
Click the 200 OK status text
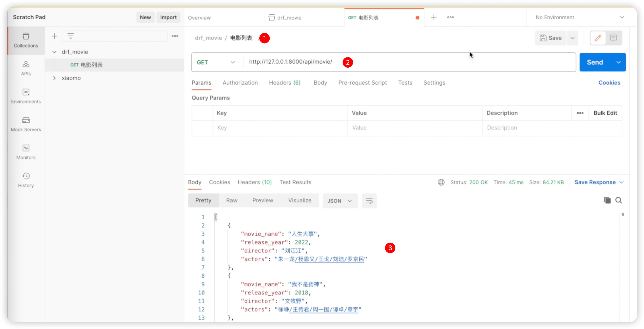478,182
